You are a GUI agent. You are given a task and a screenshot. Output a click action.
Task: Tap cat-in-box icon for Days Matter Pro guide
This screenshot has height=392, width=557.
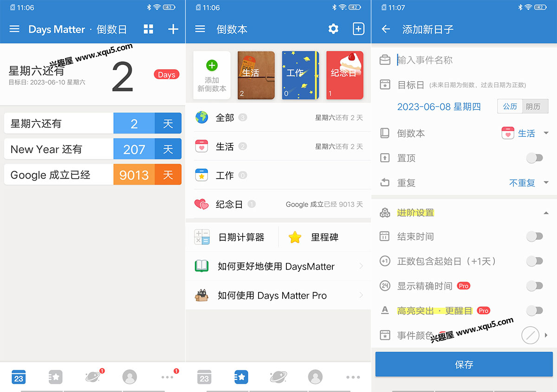click(x=202, y=295)
